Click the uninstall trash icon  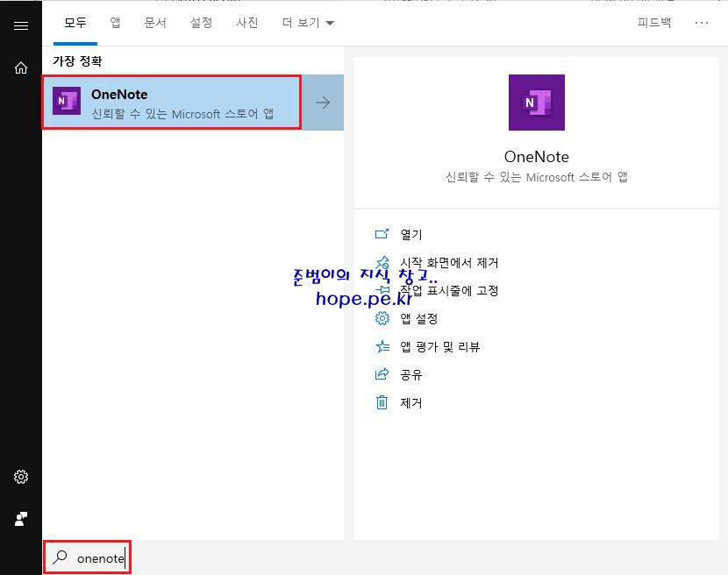tap(382, 402)
